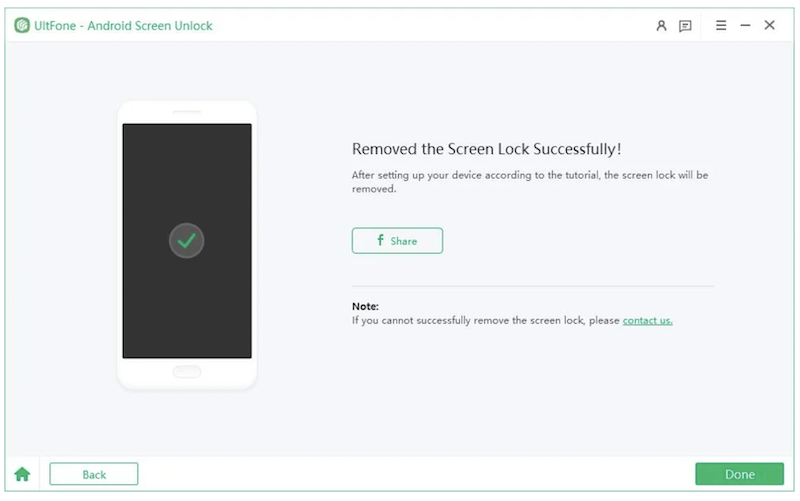Screen dimensions: 800x501
Task: Minimize the UltFone window
Action: pos(745,26)
